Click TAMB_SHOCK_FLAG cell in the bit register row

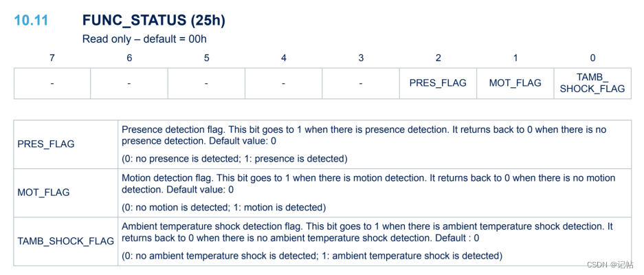pos(592,83)
